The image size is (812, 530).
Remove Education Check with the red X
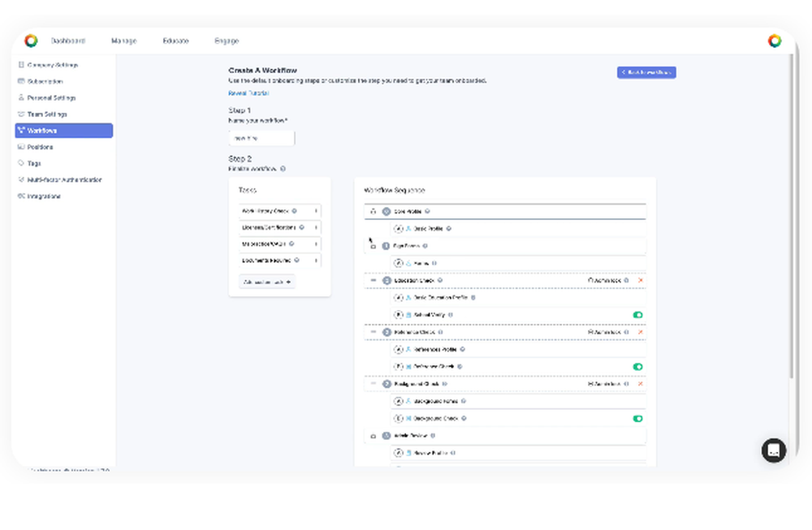[641, 281]
